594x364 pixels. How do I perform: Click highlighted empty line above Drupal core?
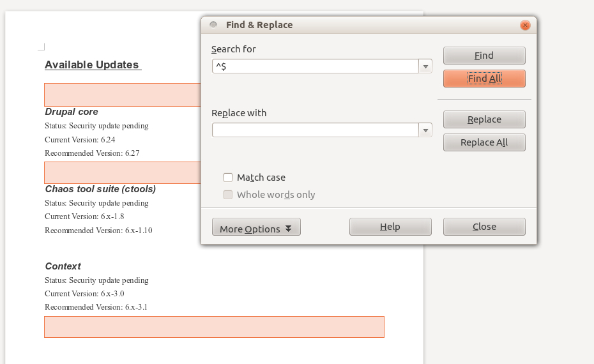121,95
